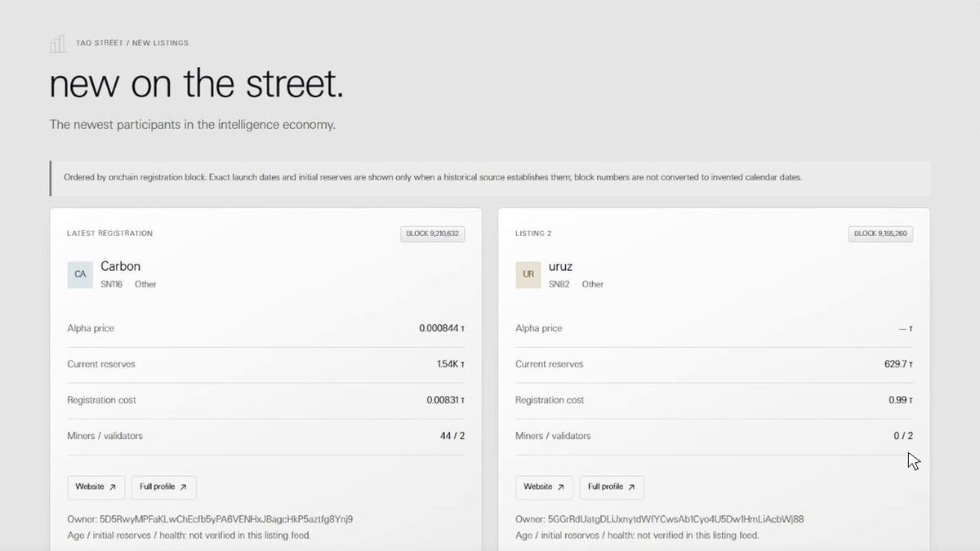
Task: Click the BLOCK 9,155,260 badge
Action: (x=881, y=234)
